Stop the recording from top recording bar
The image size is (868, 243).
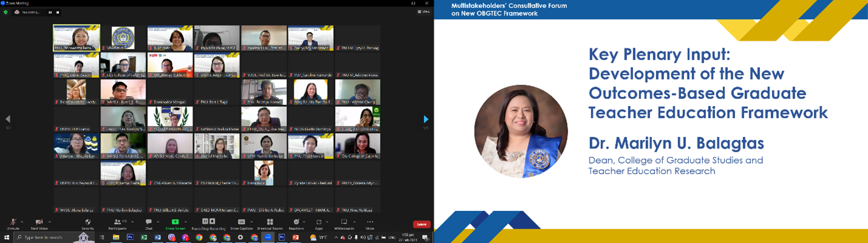point(58,12)
